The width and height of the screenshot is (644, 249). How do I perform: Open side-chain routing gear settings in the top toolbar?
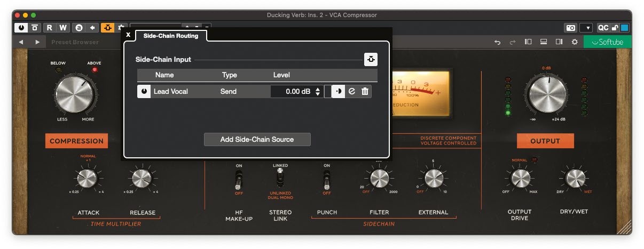coord(121,27)
